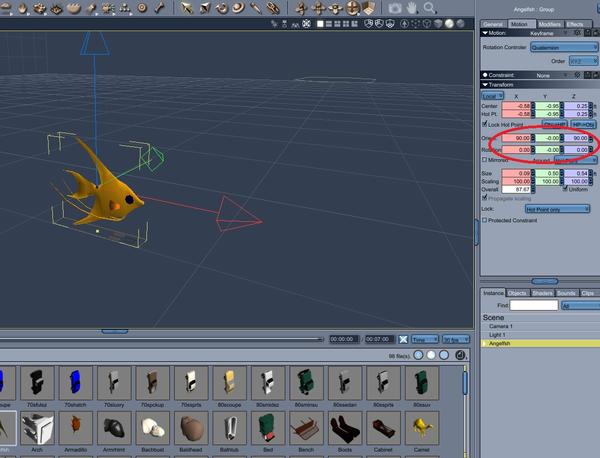
Task: Toggle the Uniform scaling checkbox
Action: (565, 189)
